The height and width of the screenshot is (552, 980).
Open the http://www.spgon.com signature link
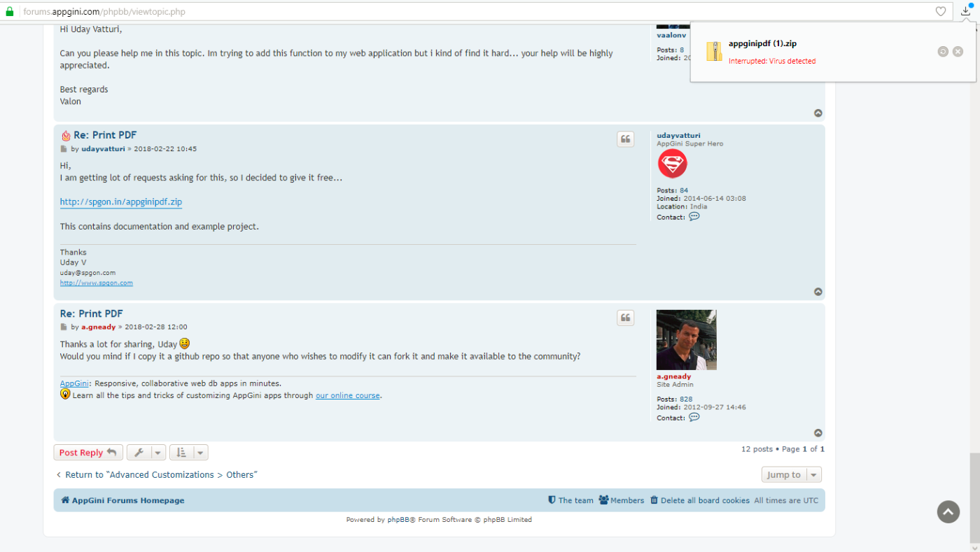pos(97,283)
